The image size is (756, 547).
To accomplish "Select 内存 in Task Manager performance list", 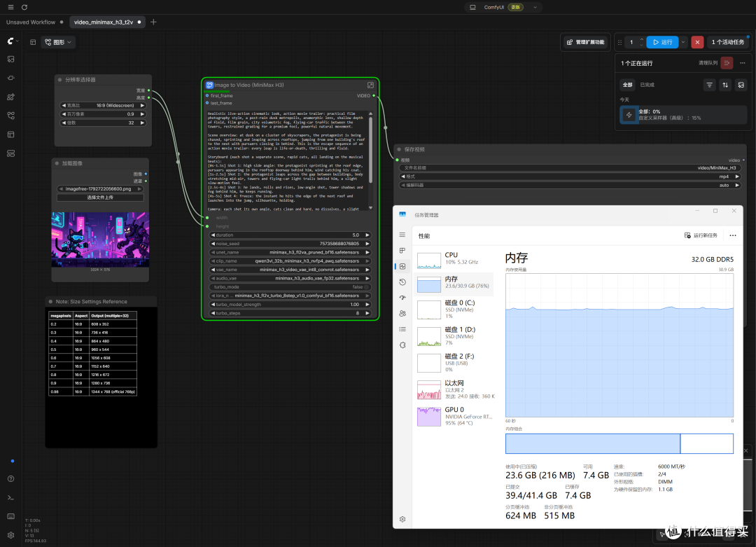I will pos(454,284).
